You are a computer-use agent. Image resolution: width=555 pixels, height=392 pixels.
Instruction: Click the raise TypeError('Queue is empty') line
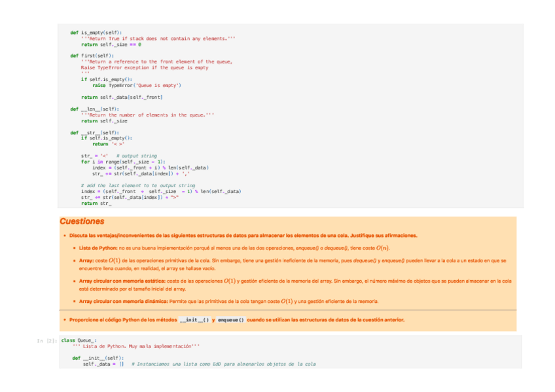coord(137,85)
